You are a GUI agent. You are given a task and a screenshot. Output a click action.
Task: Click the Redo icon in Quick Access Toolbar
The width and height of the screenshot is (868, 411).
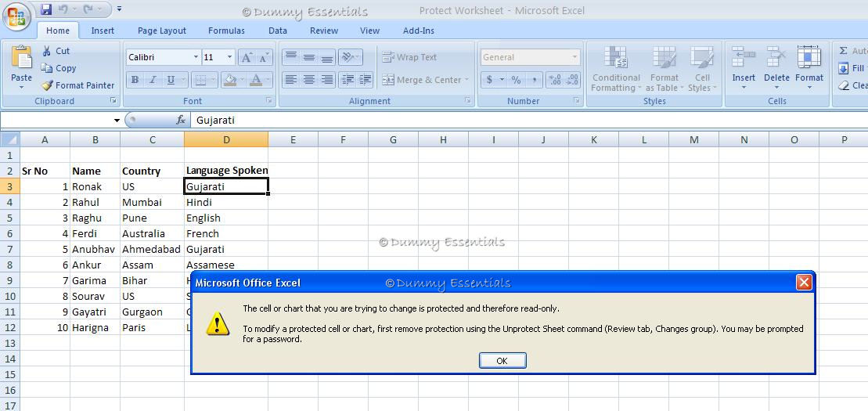88,9
